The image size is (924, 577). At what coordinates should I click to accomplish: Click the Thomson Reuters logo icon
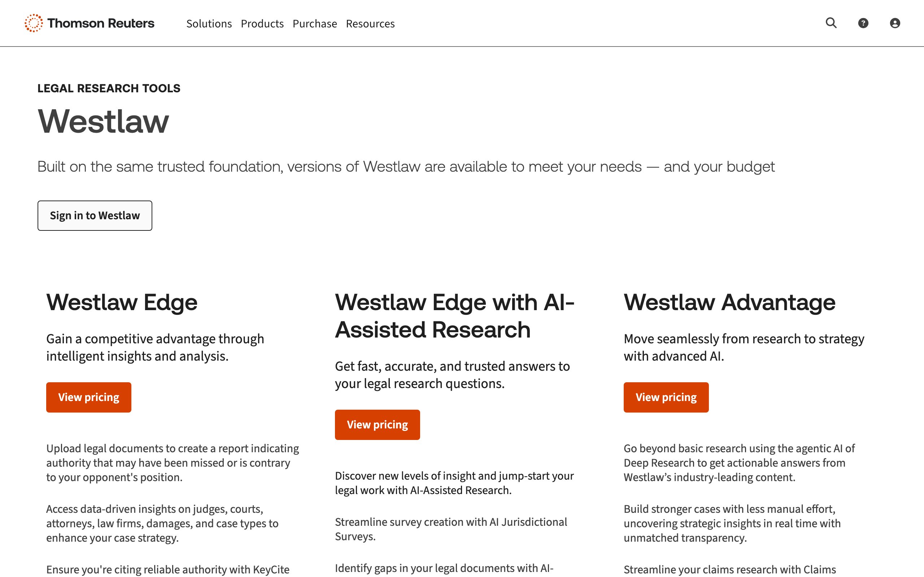[x=34, y=23]
